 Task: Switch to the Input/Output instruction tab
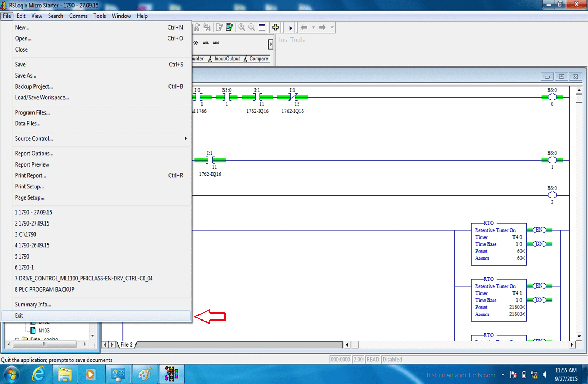pyautogui.click(x=227, y=59)
